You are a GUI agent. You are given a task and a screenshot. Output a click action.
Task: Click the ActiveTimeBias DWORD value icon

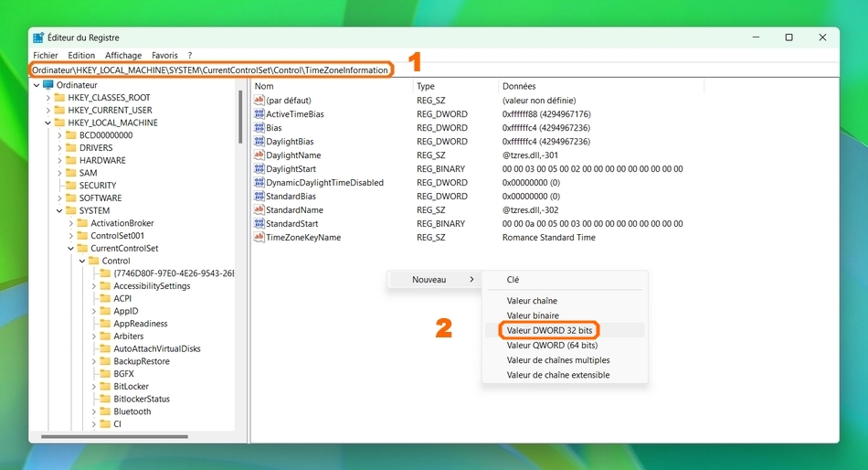click(259, 114)
